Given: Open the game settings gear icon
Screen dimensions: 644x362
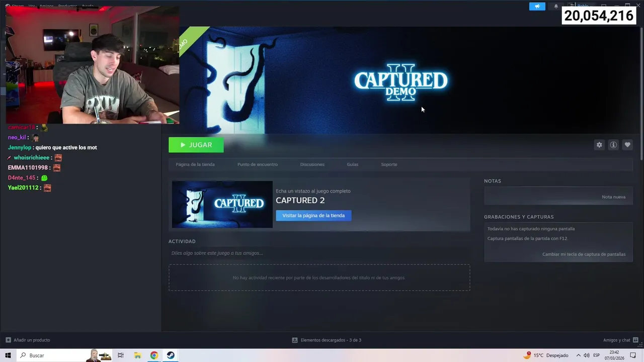Looking at the screenshot, I should point(599,145).
